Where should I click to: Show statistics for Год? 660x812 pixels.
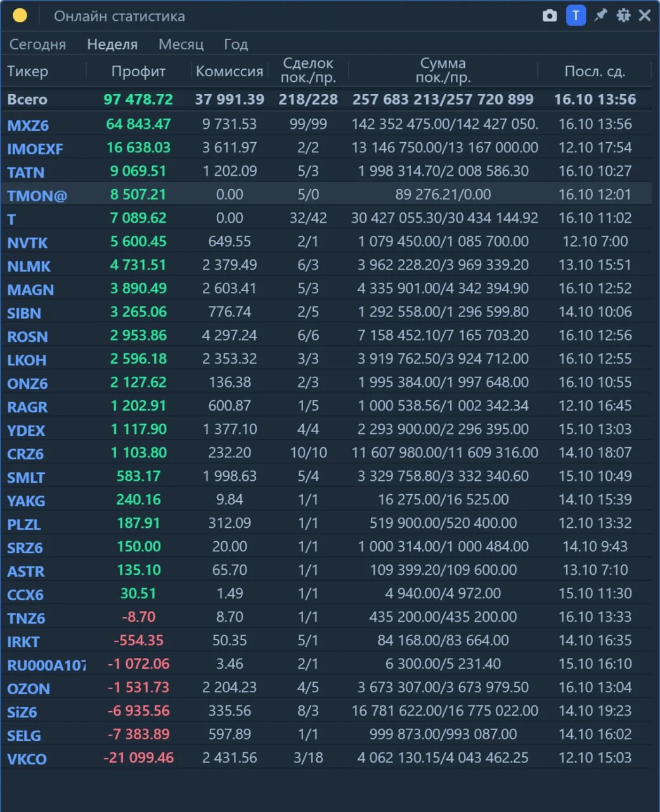tap(236, 44)
